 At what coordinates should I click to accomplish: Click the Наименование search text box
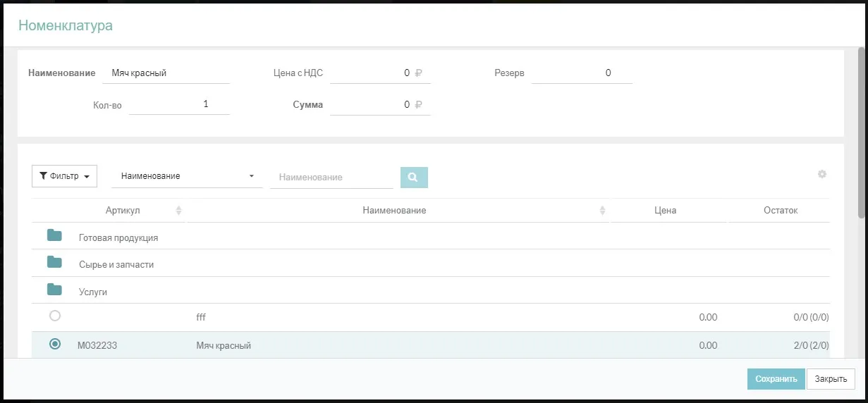coord(331,178)
